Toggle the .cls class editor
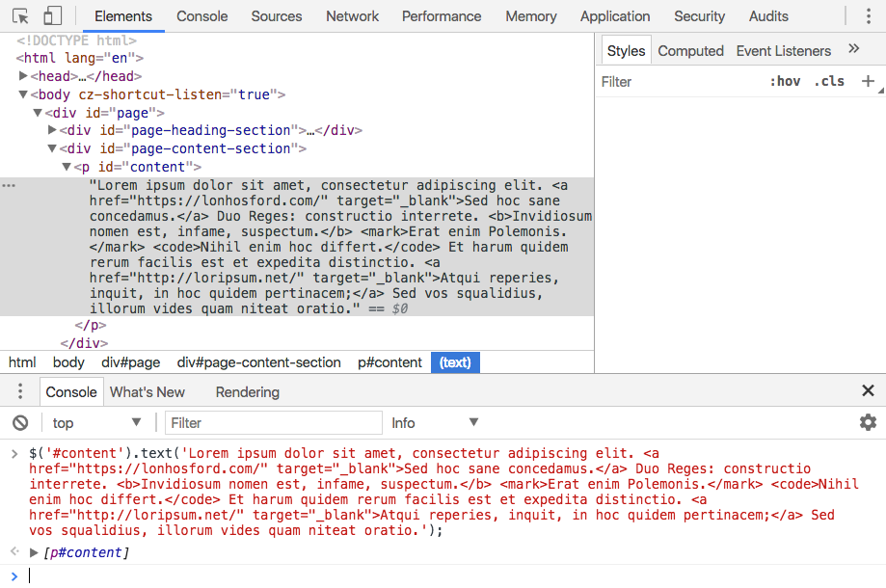This screenshot has height=588, width=886. tap(829, 81)
